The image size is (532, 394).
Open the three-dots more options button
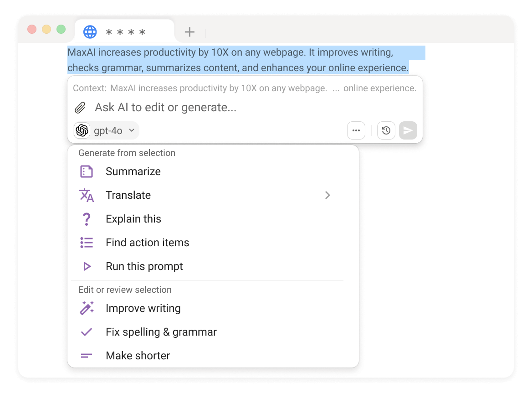tap(356, 130)
